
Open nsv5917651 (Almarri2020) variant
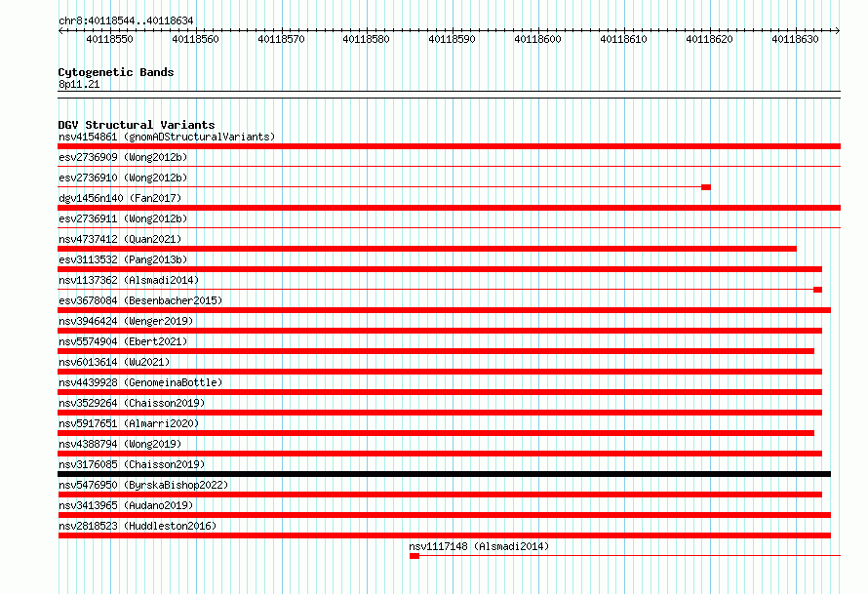[129, 423]
